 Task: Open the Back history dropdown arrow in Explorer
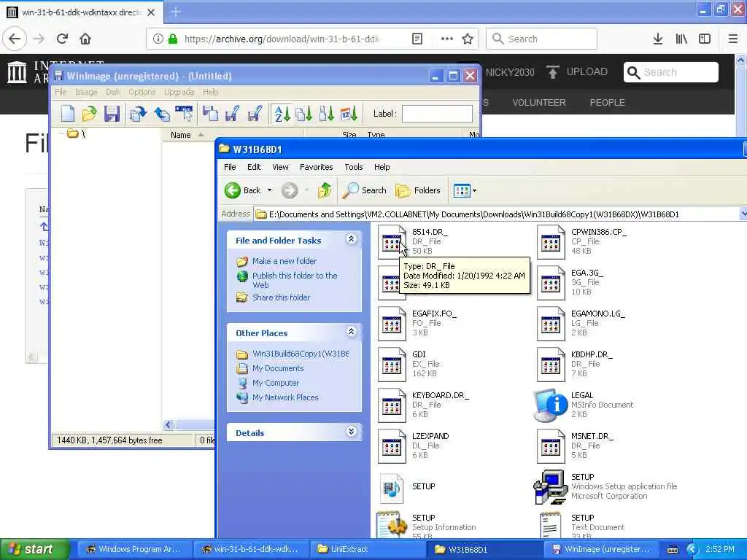[270, 190]
